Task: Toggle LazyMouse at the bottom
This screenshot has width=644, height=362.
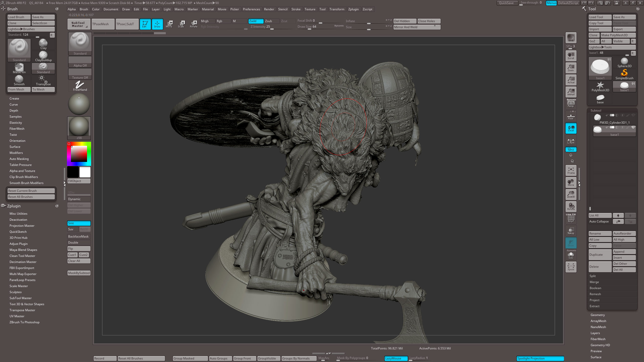Action: coord(396,358)
